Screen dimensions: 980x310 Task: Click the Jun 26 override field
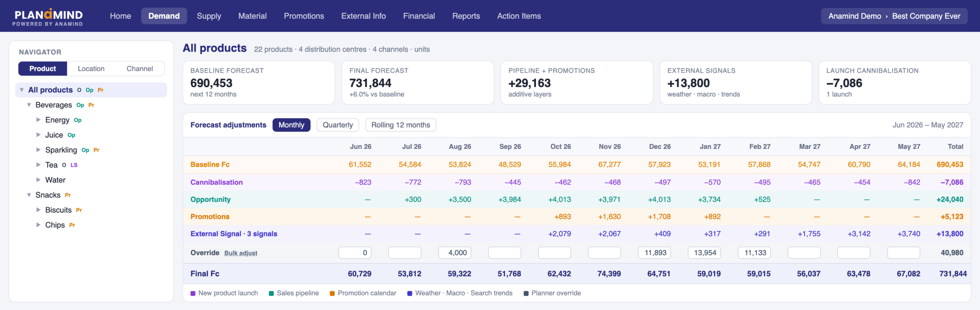(x=355, y=253)
